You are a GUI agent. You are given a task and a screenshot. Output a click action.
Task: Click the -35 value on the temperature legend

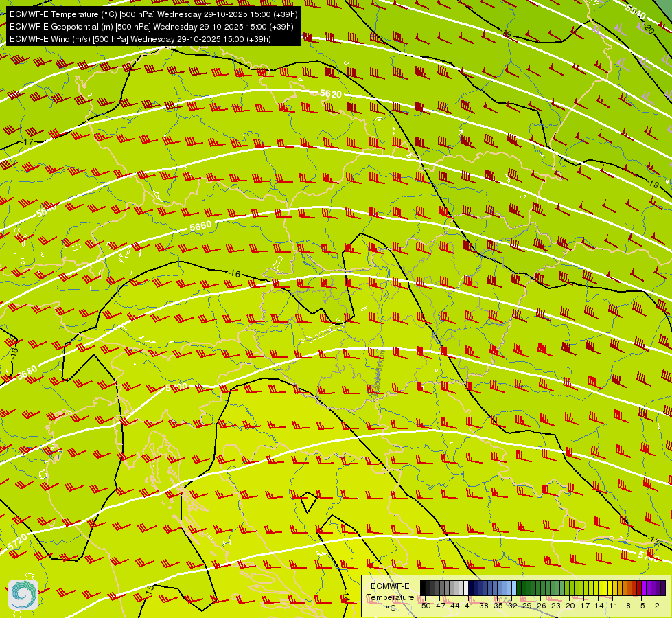(497, 606)
